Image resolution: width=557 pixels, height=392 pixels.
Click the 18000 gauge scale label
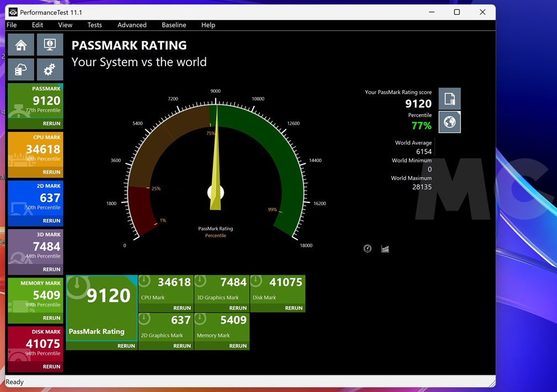pyautogui.click(x=306, y=245)
